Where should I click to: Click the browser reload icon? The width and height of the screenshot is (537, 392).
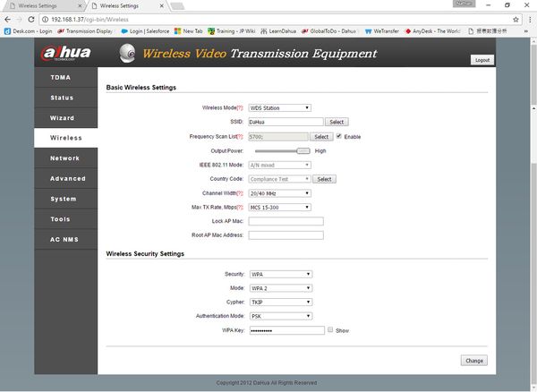pyautogui.click(x=31, y=20)
